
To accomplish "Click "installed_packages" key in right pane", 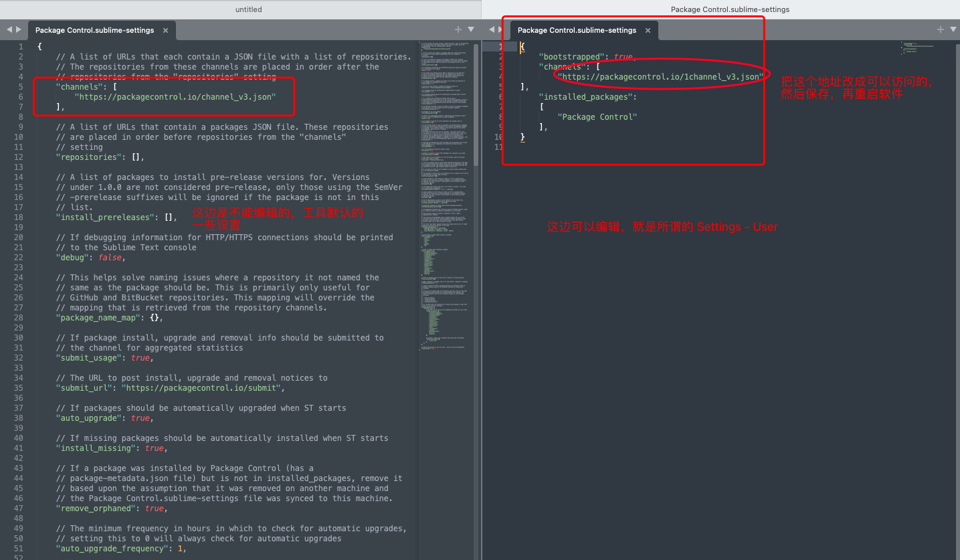I will (585, 97).
